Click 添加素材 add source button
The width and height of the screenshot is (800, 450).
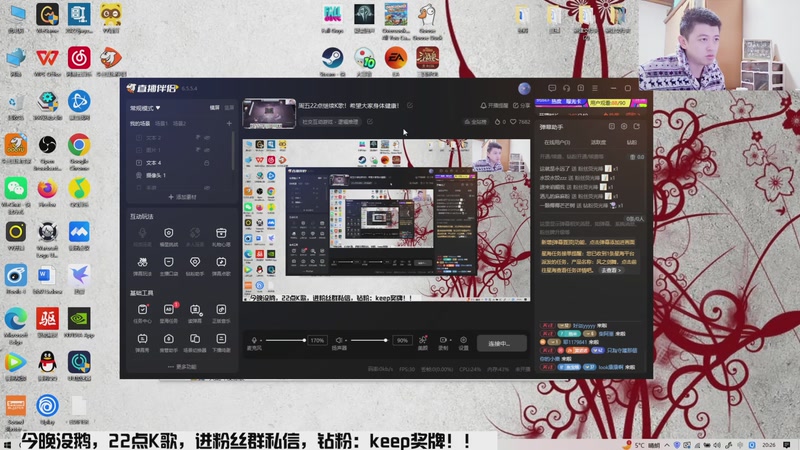pos(182,197)
